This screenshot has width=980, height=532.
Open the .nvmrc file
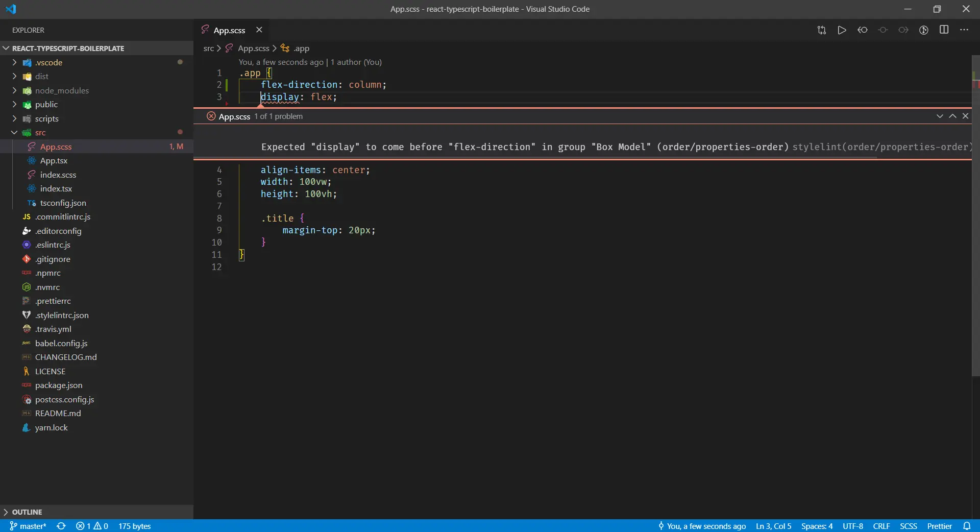(x=96, y=287)
